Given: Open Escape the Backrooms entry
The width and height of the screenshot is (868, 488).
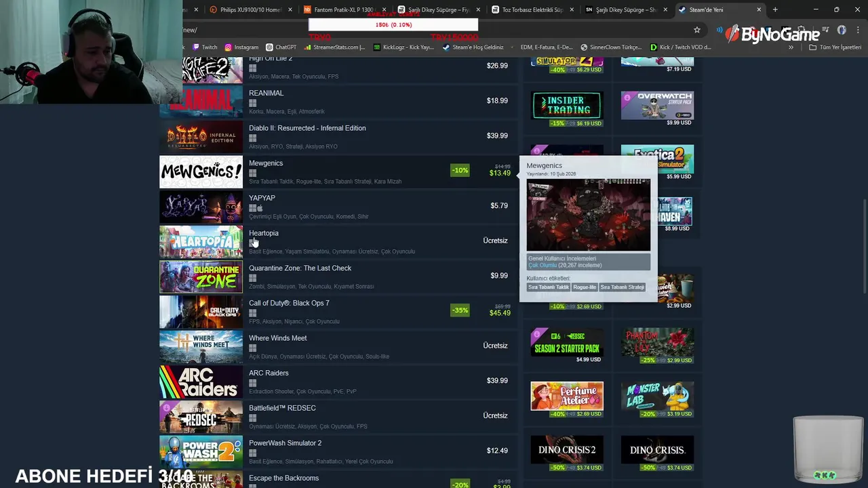Looking at the screenshot, I should click(338, 479).
